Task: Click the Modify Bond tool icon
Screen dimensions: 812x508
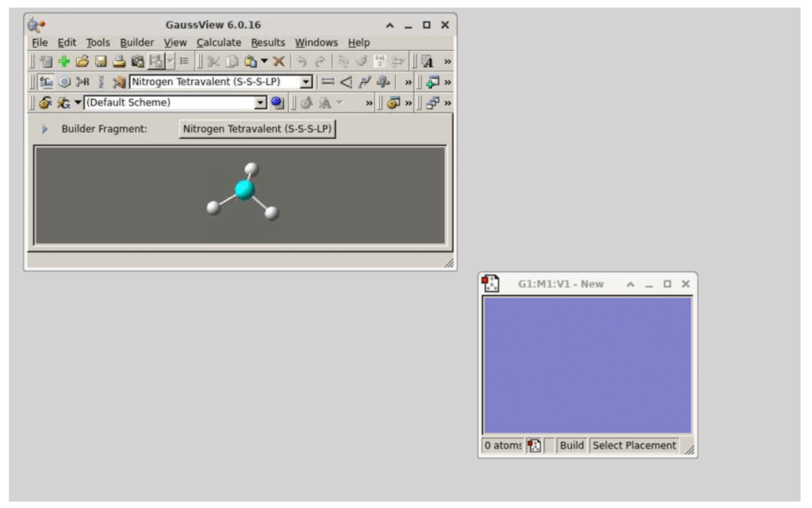Action: (x=326, y=82)
